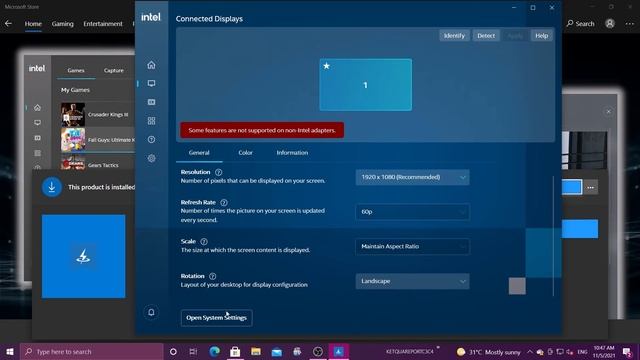Select display 1 thumbnail

[x=365, y=84]
